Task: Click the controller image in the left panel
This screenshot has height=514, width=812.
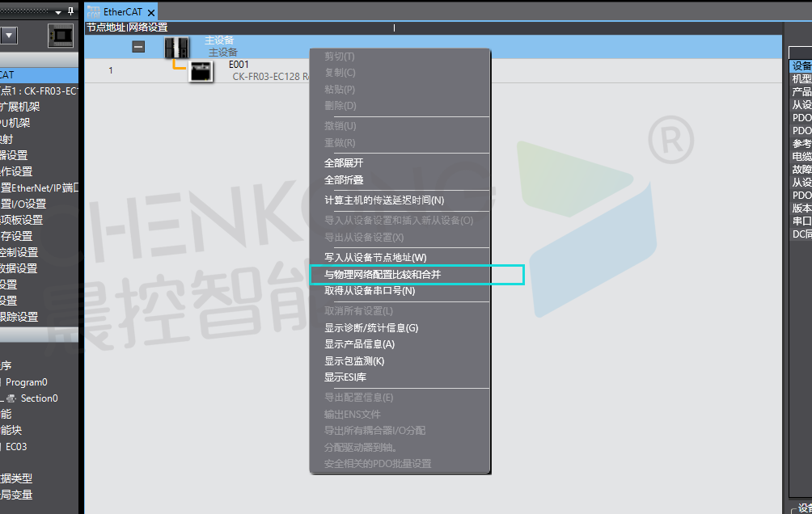Action: click(61, 35)
